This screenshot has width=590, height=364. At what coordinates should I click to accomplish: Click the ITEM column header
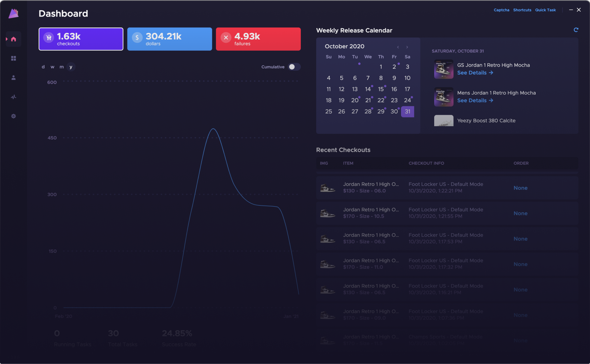(348, 163)
